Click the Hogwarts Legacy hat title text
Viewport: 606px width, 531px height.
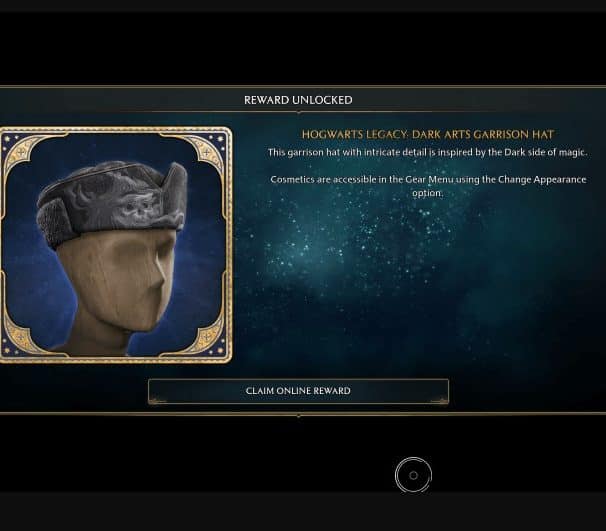(427, 134)
